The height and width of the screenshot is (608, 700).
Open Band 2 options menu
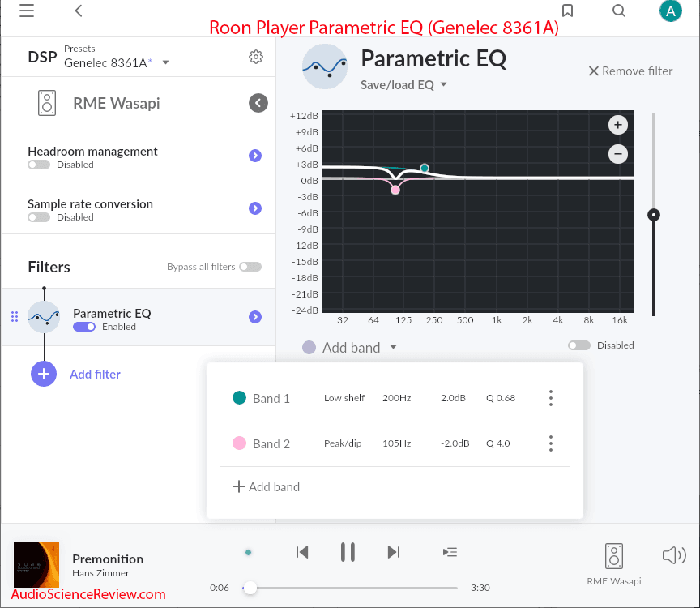[551, 443]
